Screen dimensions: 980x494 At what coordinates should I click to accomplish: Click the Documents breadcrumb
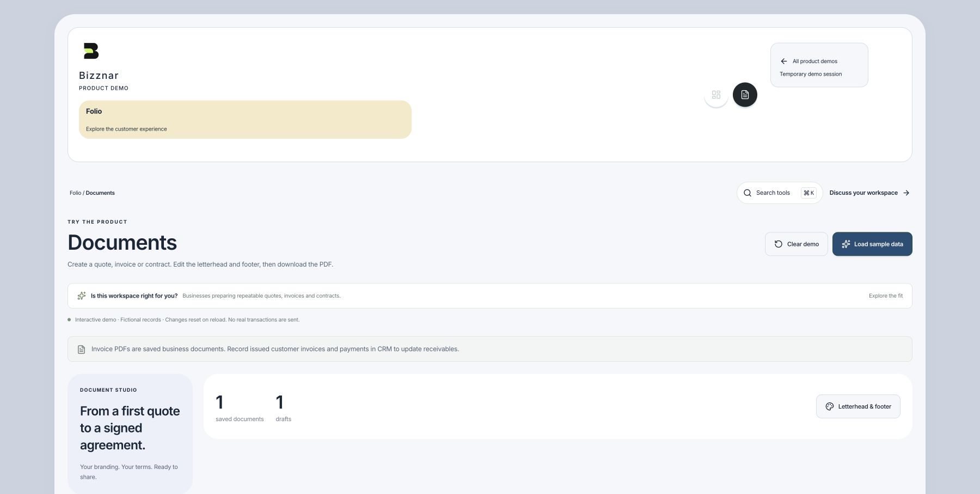(x=100, y=193)
